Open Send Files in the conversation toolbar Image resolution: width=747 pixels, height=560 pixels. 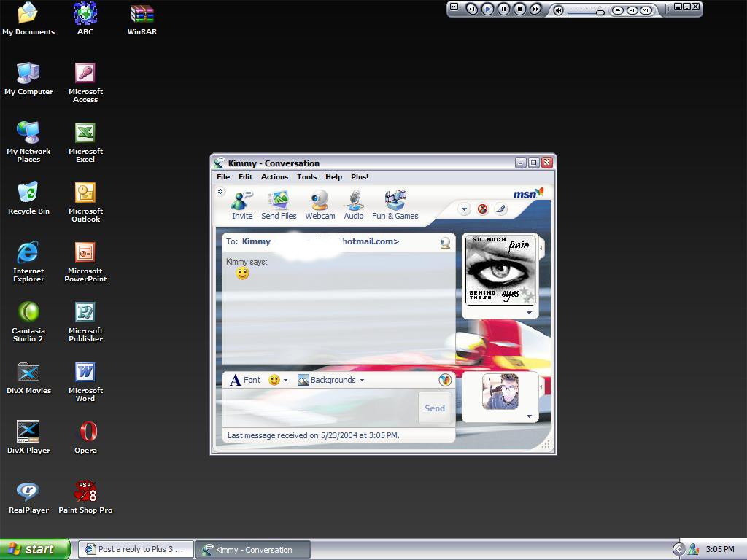click(279, 205)
